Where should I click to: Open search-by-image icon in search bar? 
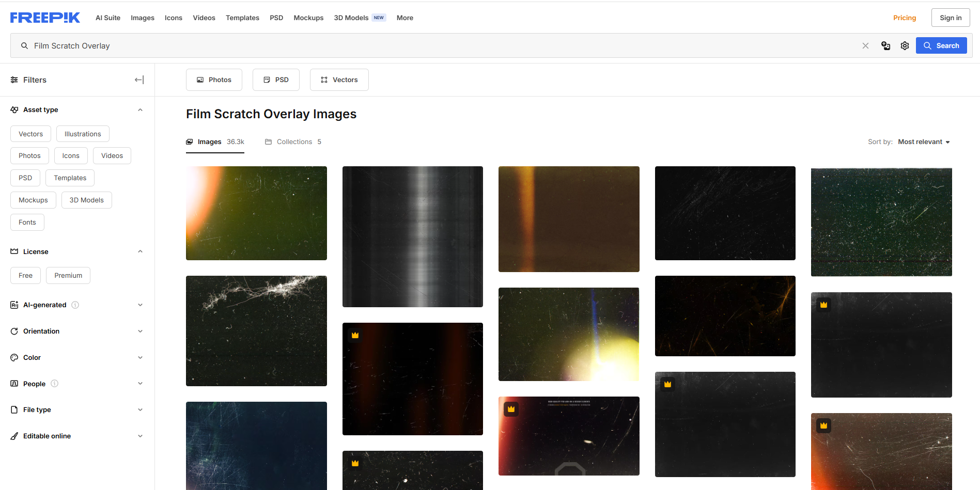tap(885, 46)
